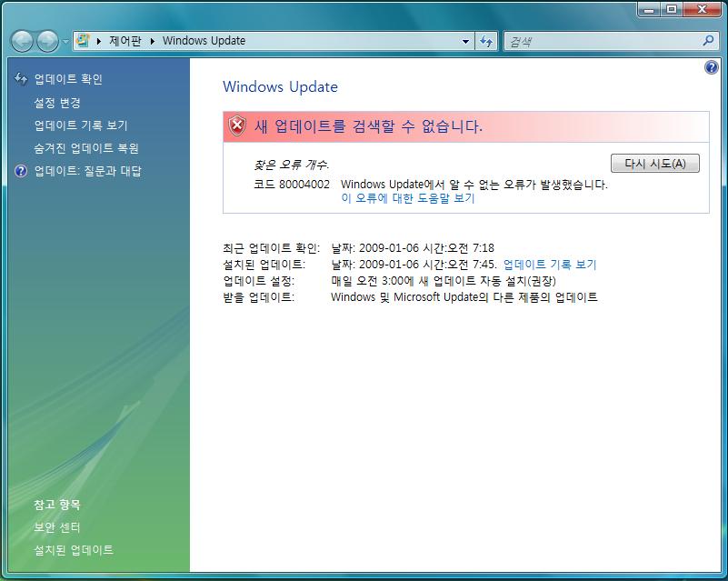
Task: Open Help via the blue question icon
Action: tap(711, 68)
